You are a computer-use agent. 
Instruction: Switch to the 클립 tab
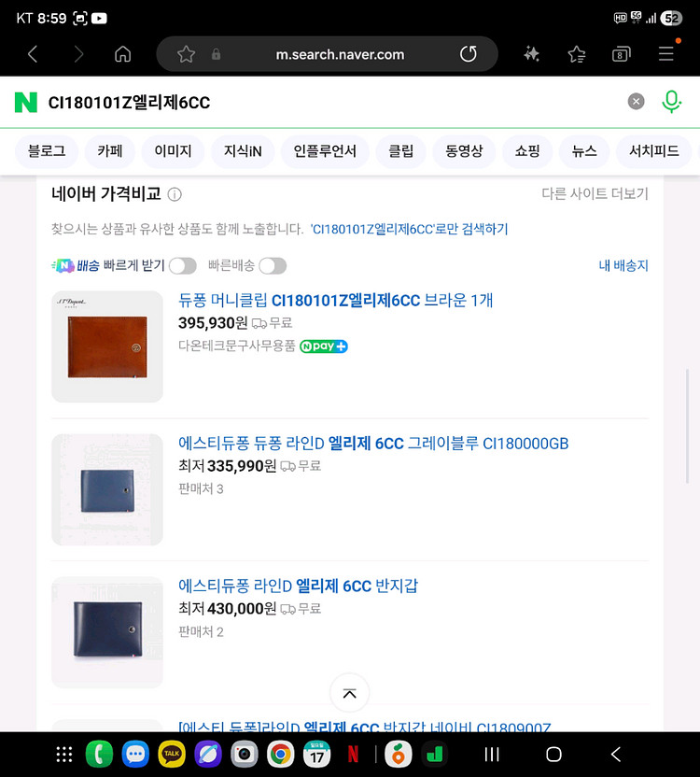point(400,151)
